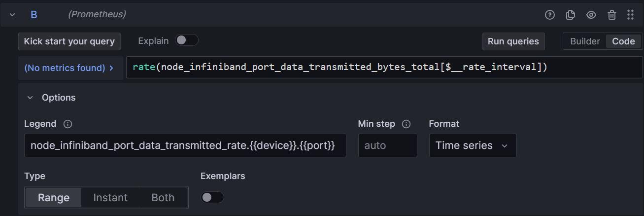
Task: Open the metrics browser "No metrics found"
Action: point(69,68)
